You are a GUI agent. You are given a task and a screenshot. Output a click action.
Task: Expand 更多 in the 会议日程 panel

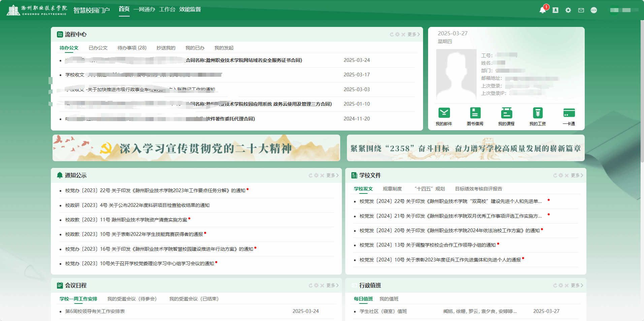pyautogui.click(x=332, y=285)
